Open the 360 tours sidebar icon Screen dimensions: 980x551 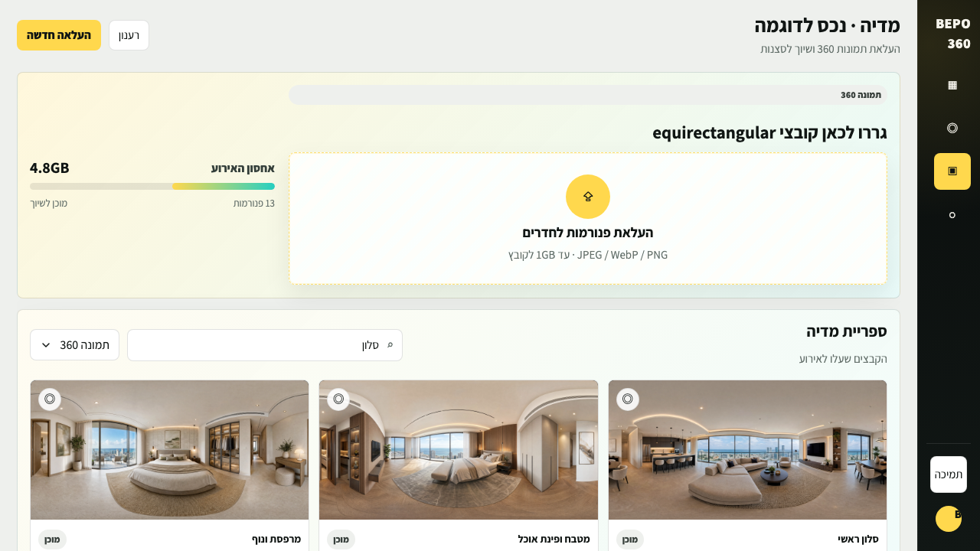point(952,128)
